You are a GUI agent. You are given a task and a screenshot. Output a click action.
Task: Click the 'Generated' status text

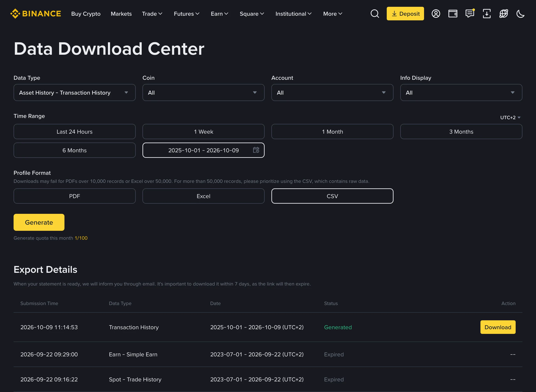338,327
